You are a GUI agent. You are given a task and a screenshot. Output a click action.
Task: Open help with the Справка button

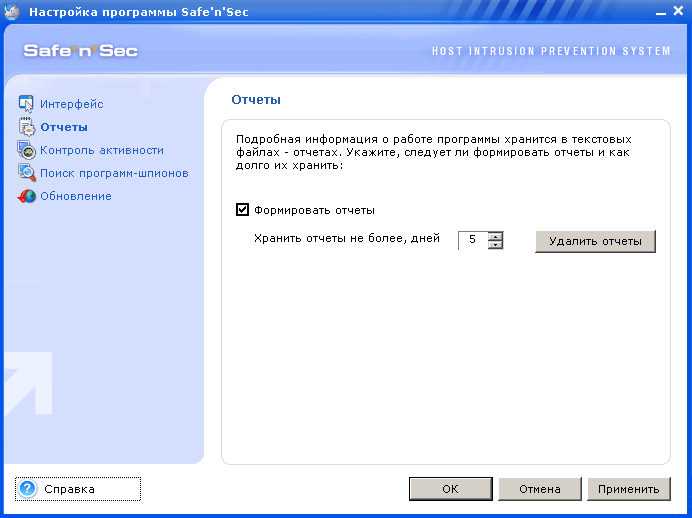click(x=78, y=489)
